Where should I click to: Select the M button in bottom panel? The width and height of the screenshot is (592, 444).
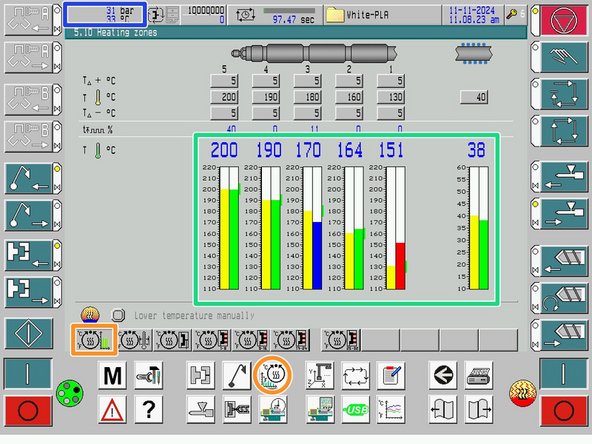pos(112,376)
